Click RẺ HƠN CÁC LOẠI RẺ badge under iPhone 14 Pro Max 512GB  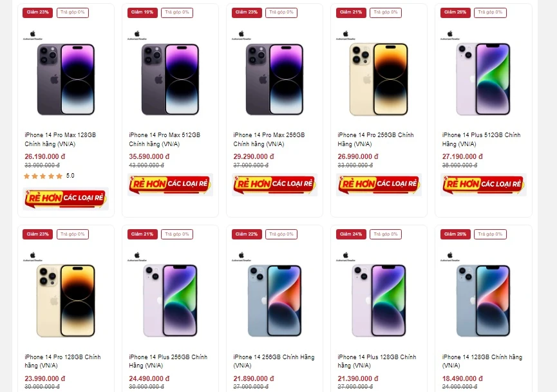click(x=170, y=185)
